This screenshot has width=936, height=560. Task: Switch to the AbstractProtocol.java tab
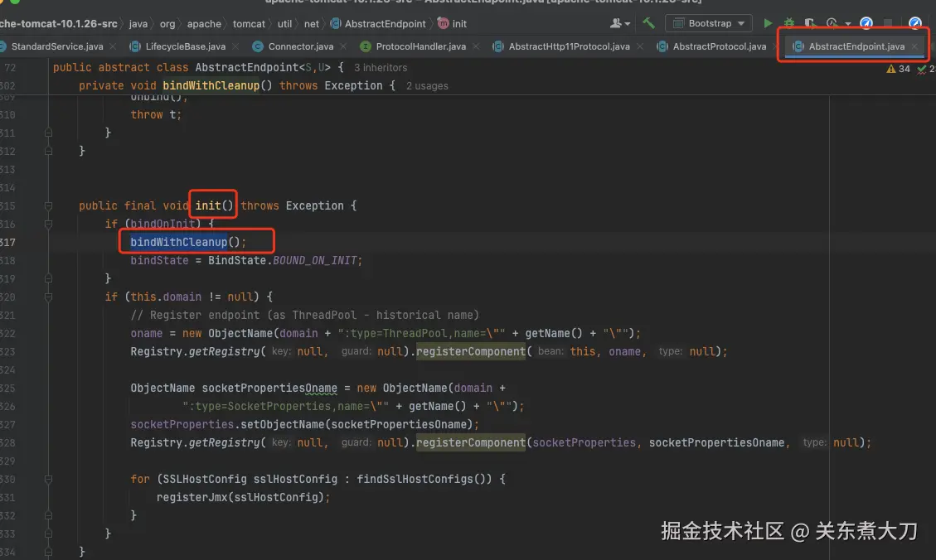[719, 46]
